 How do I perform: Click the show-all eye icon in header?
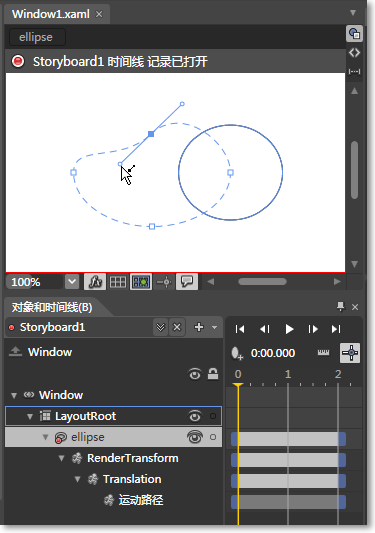(x=195, y=374)
